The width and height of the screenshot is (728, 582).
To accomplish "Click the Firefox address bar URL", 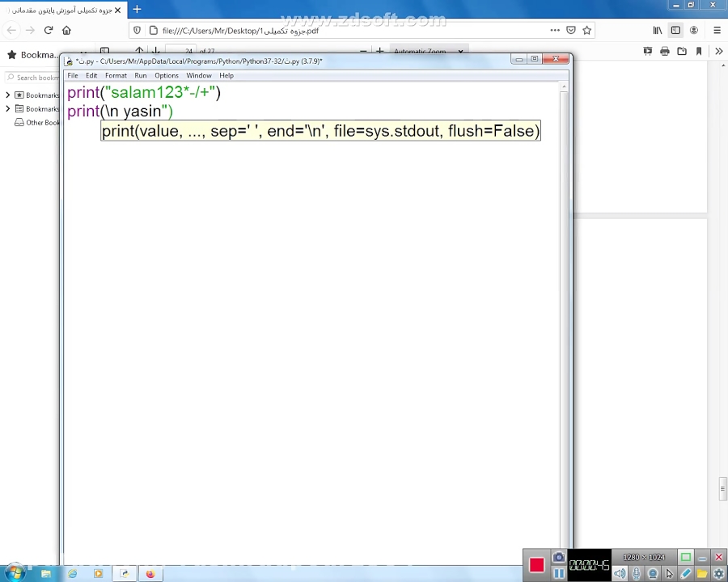I will tap(240, 31).
